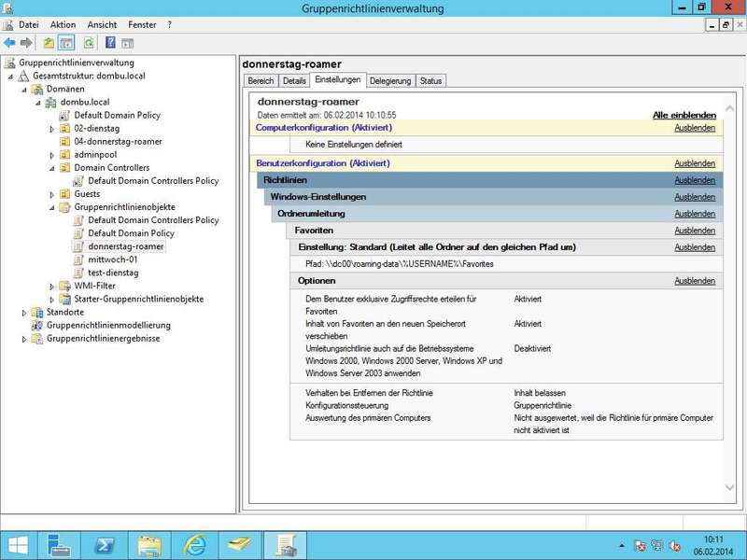Open PowerShell from the taskbar
Screen dimensions: 747x560
click(106, 543)
